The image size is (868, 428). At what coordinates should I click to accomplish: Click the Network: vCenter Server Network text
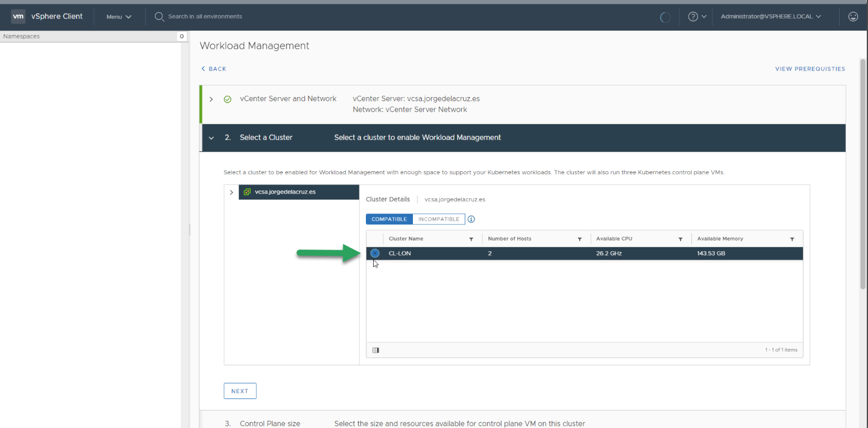point(410,110)
